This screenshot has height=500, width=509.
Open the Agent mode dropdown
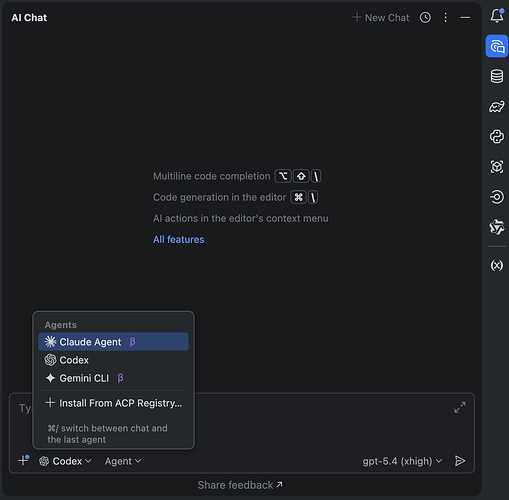coord(123,461)
